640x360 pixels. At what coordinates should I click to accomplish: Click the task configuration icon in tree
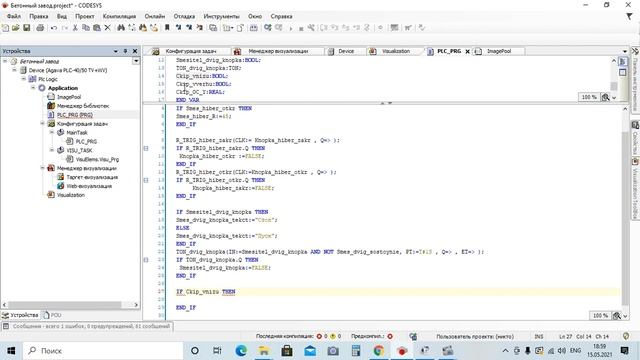point(51,124)
